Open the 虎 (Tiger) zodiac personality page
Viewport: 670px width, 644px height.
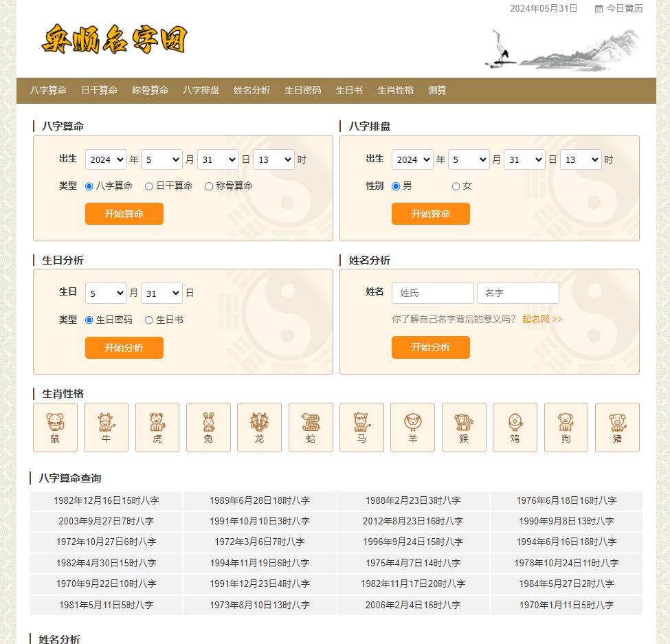coord(157,428)
